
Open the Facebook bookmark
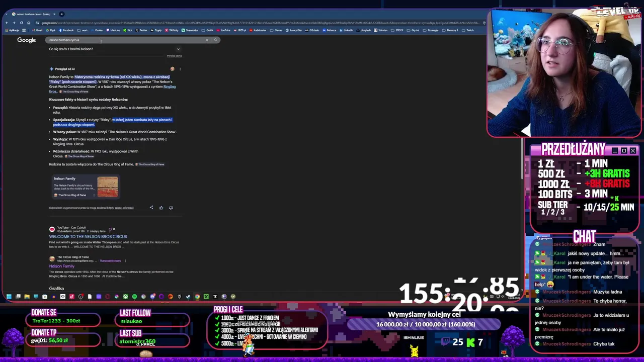[66, 30]
